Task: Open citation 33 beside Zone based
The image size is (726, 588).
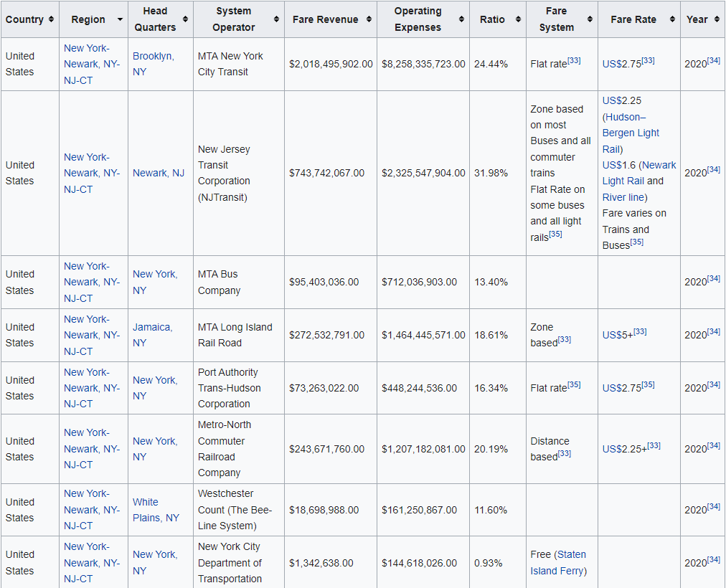Action: point(565,340)
